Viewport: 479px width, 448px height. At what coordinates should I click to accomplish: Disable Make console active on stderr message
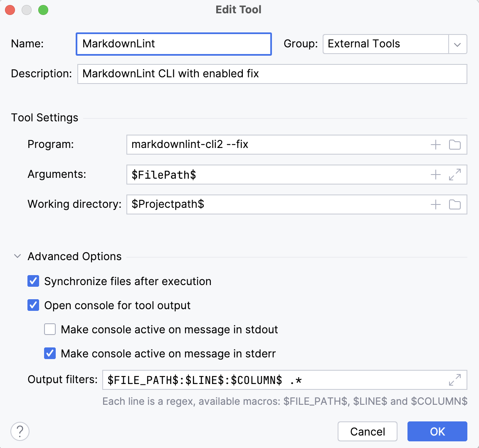click(50, 354)
